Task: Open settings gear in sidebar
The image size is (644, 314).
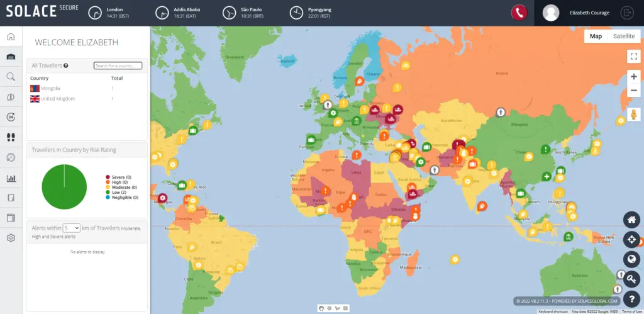Action: pyautogui.click(x=11, y=238)
